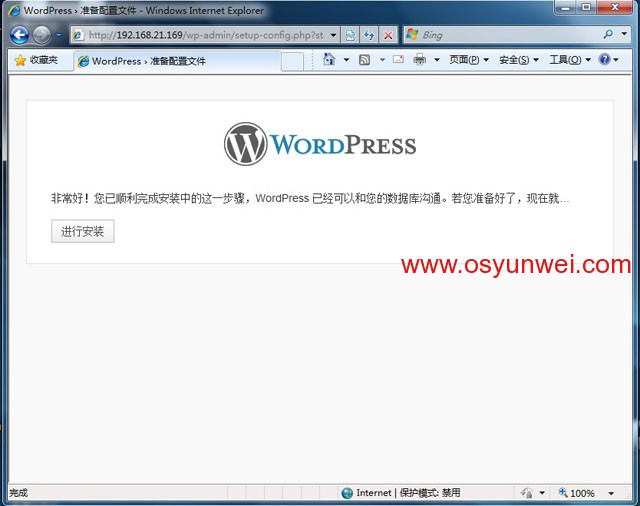The height and width of the screenshot is (506, 640).
Task: Click the 完成 status bar text
Action: (18, 493)
